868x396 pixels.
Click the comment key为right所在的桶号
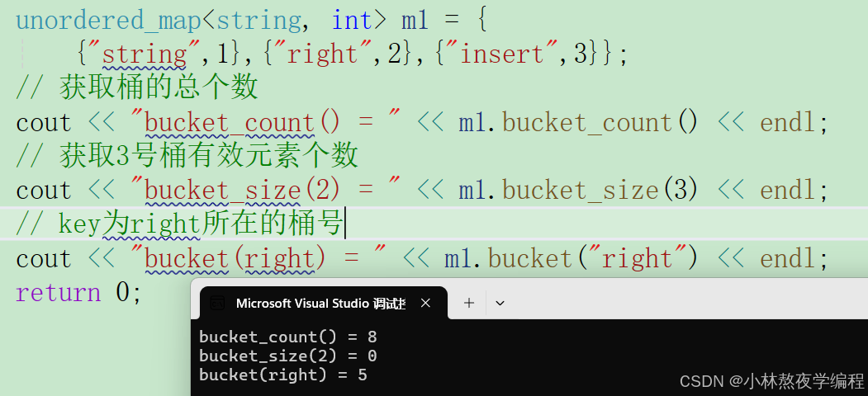click(x=179, y=224)
